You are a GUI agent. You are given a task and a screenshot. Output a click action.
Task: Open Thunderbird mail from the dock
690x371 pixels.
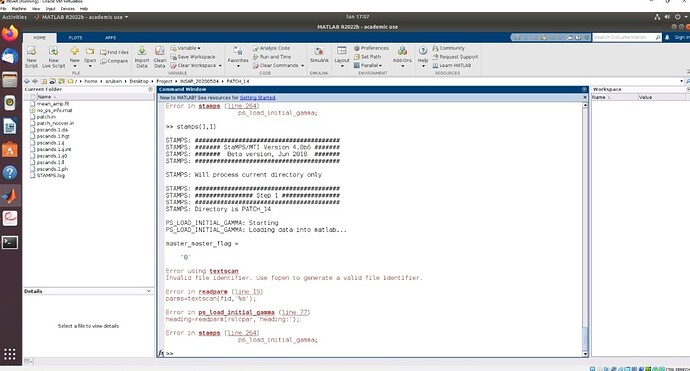(10, 57)
